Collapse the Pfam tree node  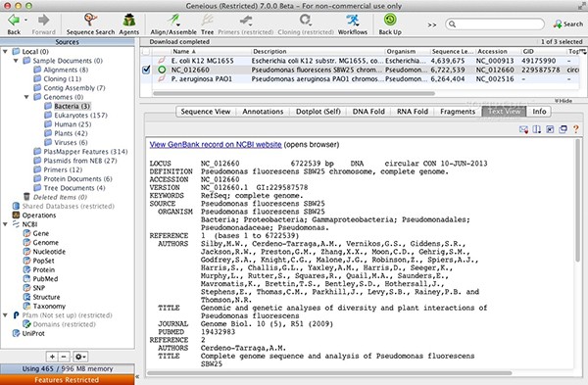click(x=5, y=315)
